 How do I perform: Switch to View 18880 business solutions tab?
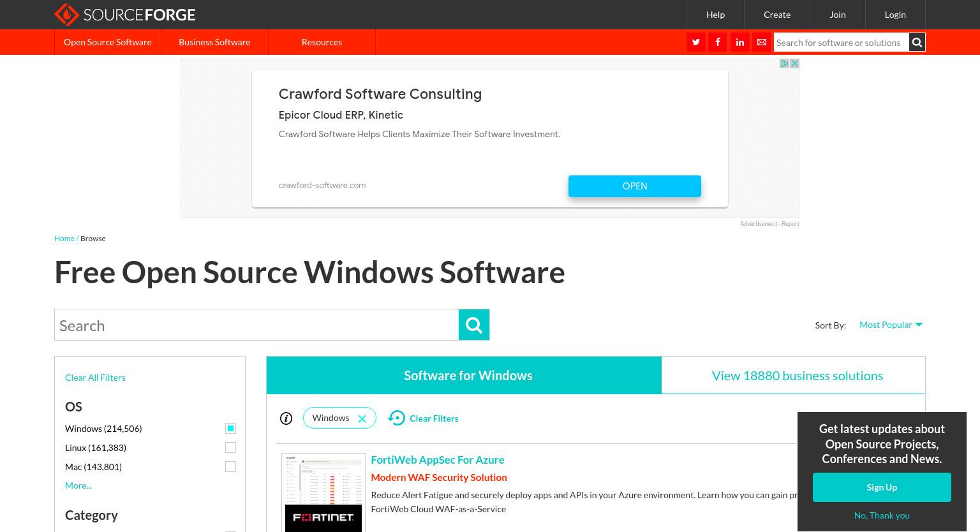coord(793,375)
